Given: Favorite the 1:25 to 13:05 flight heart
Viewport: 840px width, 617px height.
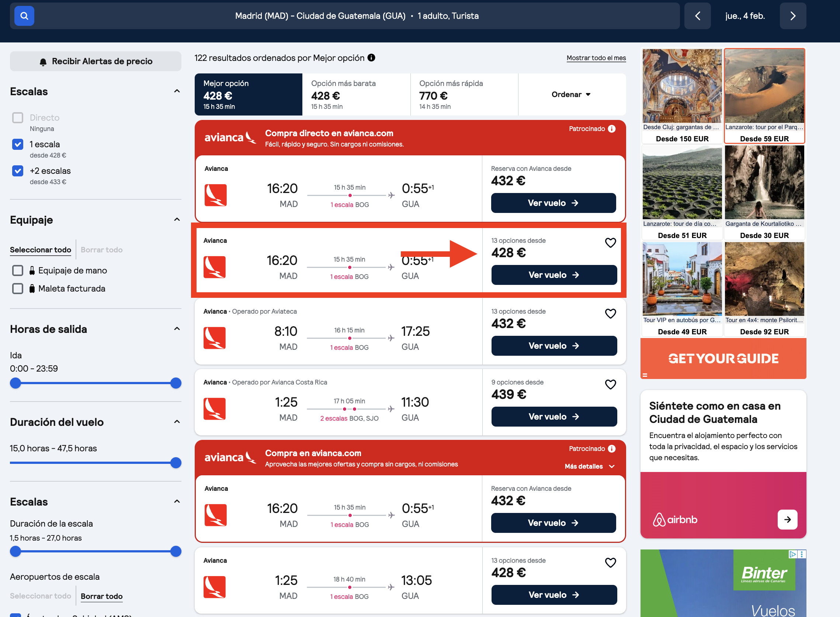Looking at the screenshot, I should coord(610,562).
